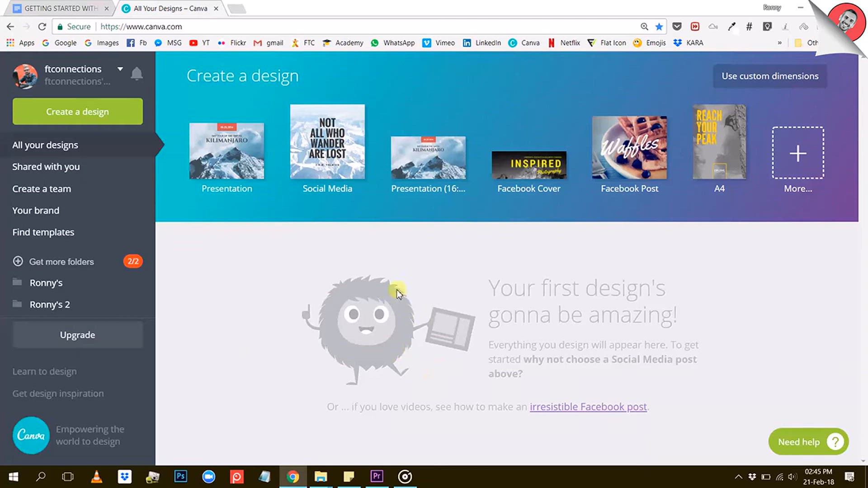Click the browser back arrow
The image size is (868, 488).
pyautogui.click(x=10, y=27)
